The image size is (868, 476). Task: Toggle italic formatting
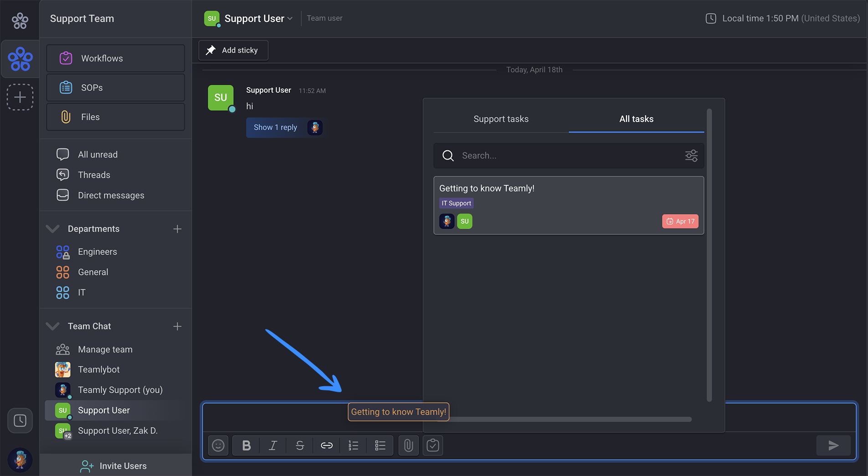[x=273, y=445]
